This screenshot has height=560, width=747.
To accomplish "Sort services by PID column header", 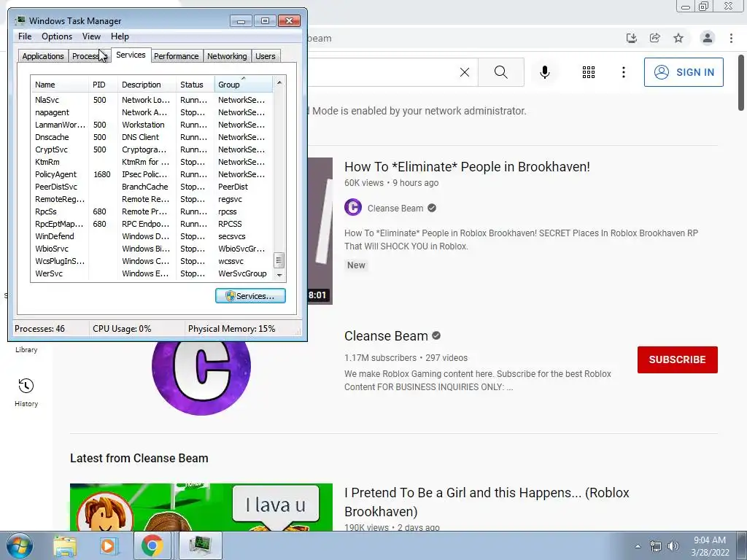I will coord(103,85).
